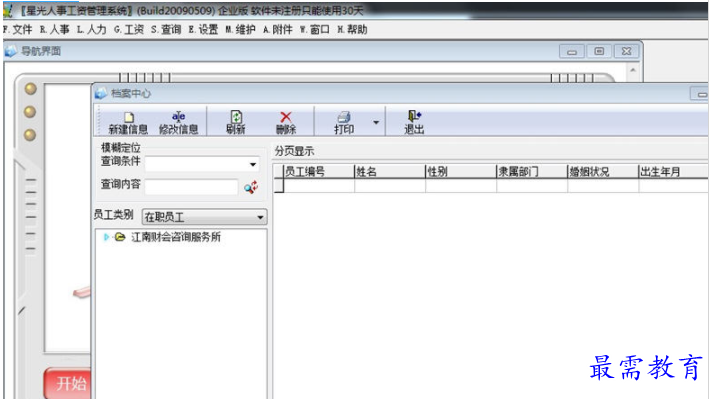
Task: Click the 导航界面 window icon
Action: click(x=10, y=51)
